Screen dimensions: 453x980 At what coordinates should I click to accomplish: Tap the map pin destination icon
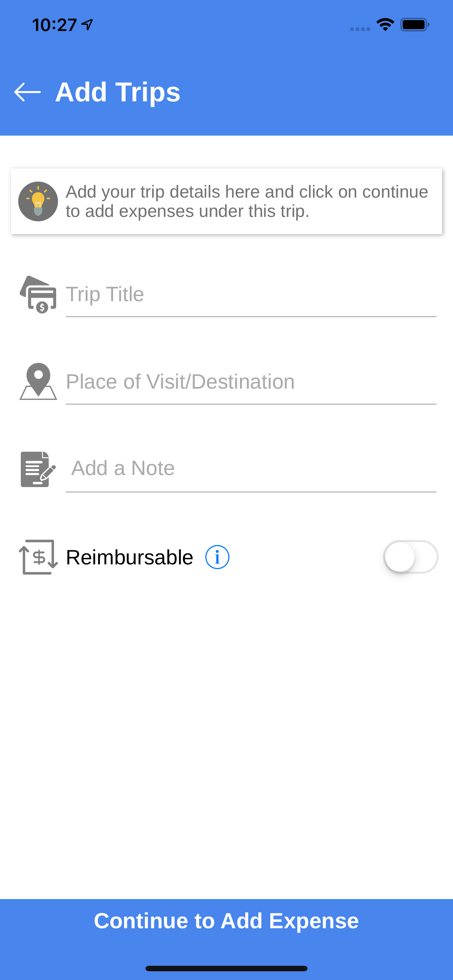click(38, 381)
